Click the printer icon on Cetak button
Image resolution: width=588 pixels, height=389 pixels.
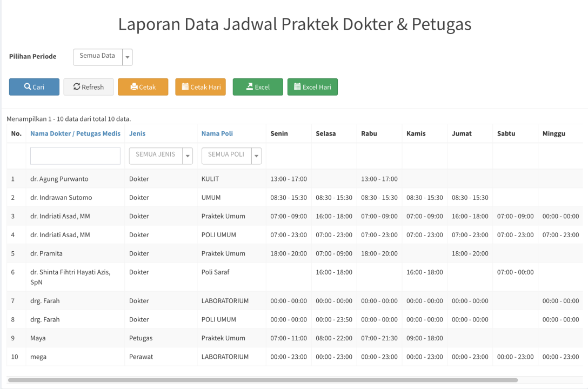click(134, 87)
